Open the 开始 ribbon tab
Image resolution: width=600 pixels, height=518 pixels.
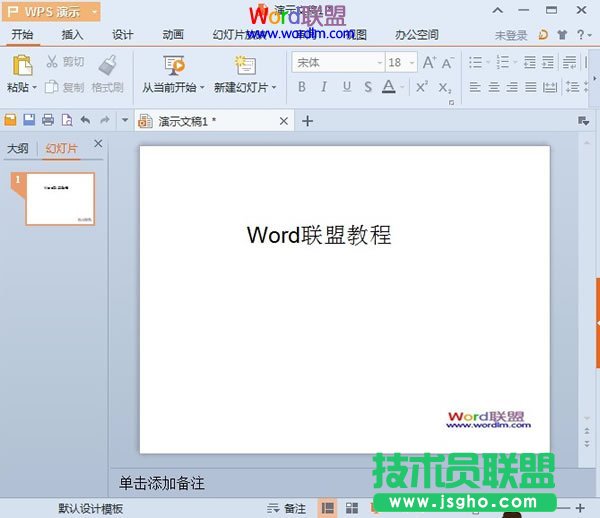coord(22,35)
